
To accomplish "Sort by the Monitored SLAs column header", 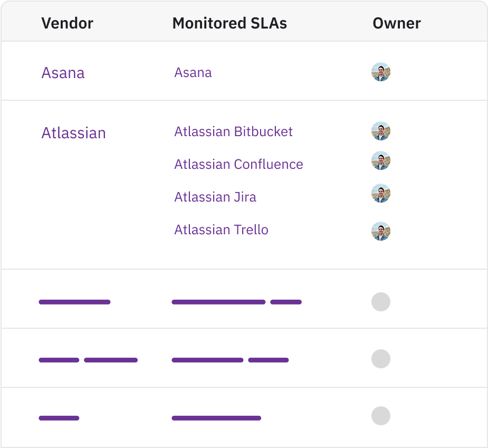I will point(229,23).
